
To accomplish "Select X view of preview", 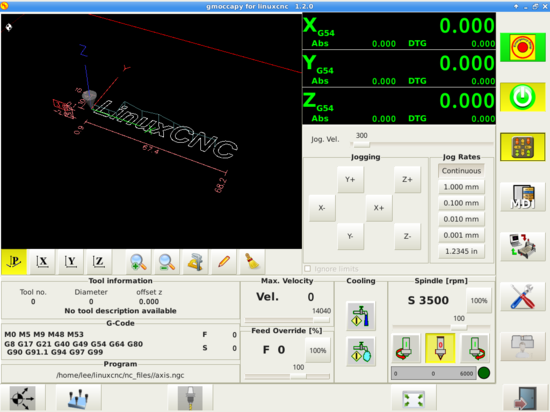I will [x=42, y=262].
